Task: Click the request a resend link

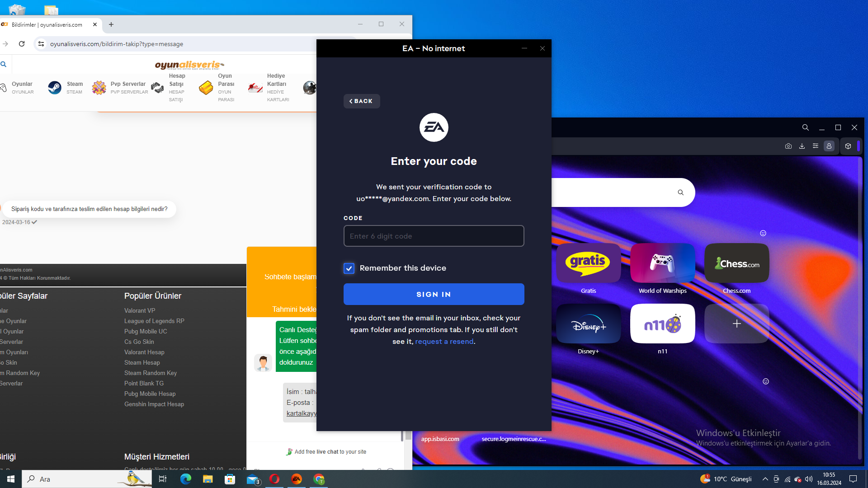Action: pyautogui.click(x=444, y=342)
